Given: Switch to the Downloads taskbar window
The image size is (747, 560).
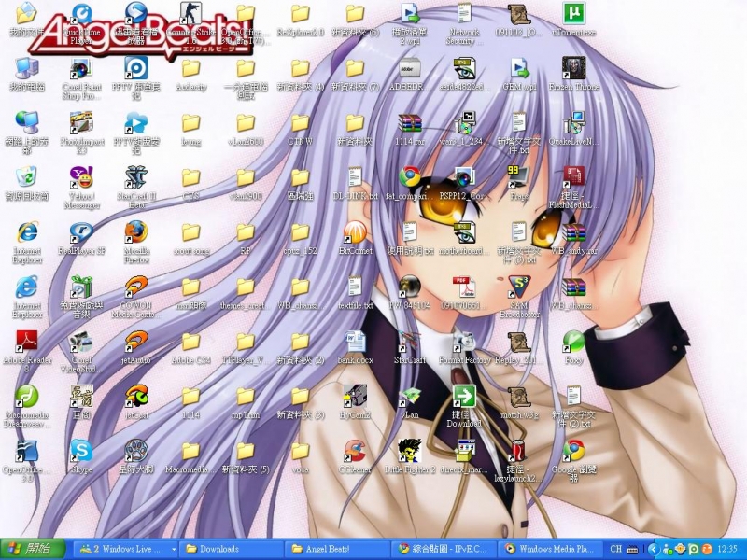Looking at the screenshot, I should [233, 549].
